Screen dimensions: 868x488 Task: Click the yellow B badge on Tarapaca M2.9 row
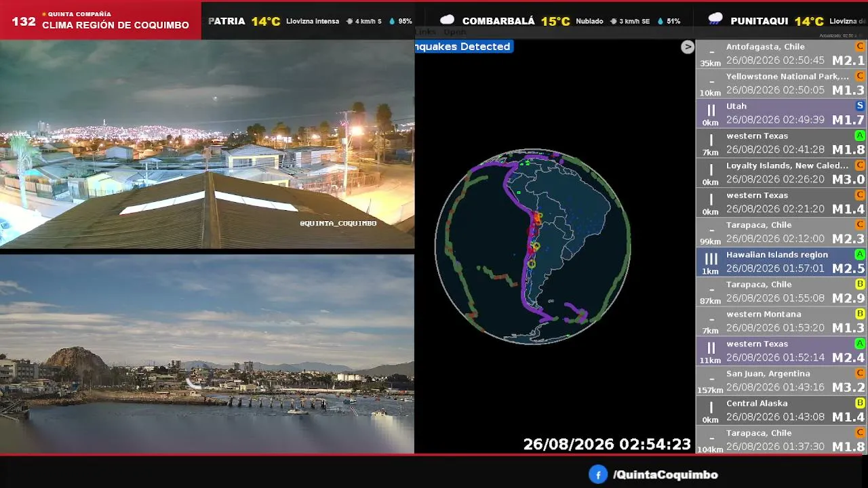pyautogui.click(x=860, y=284)
